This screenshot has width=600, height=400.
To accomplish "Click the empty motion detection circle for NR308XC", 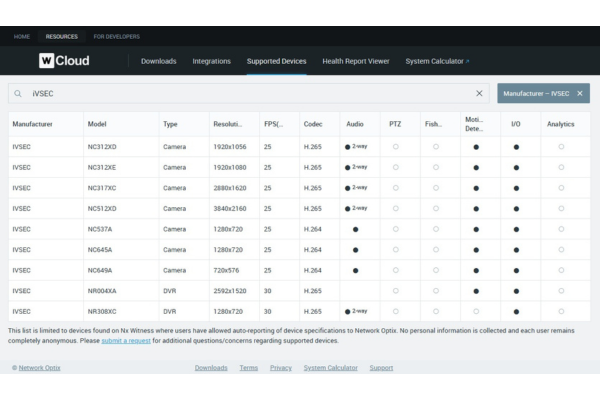I will point(476,312).
